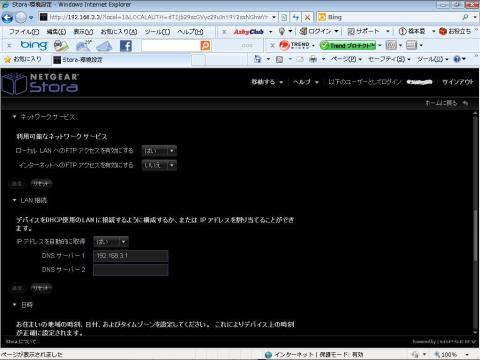
Task: Click the Bing toolbar mail envelope icon
Action: pos(104,46)
